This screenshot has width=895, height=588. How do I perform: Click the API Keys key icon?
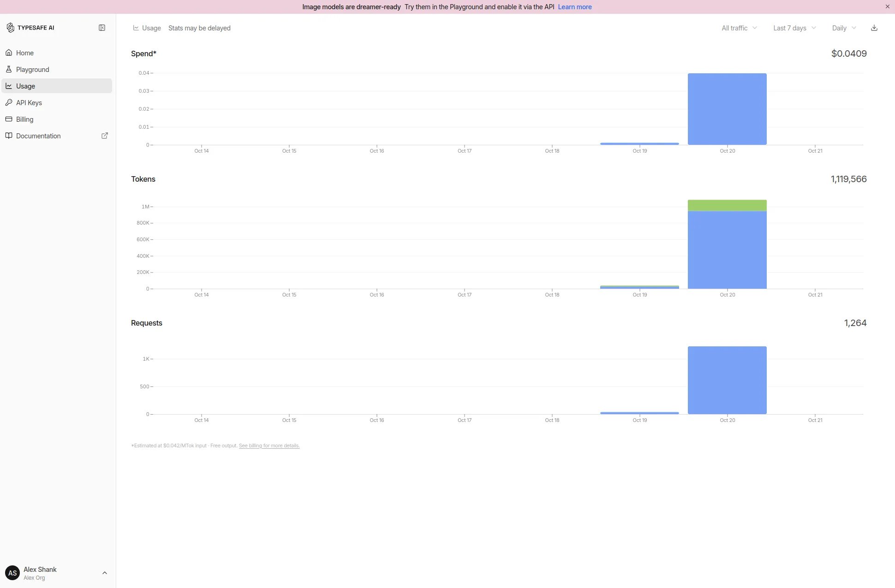point(9,102)
